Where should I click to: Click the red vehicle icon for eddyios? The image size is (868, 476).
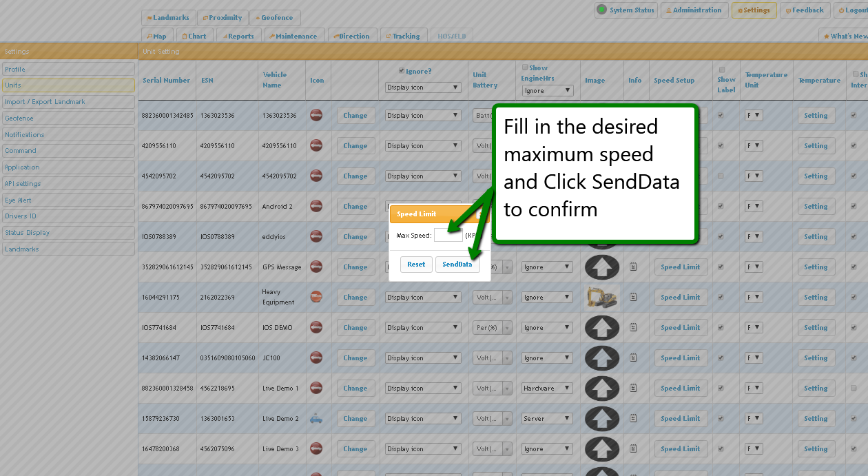coord(316,236)
